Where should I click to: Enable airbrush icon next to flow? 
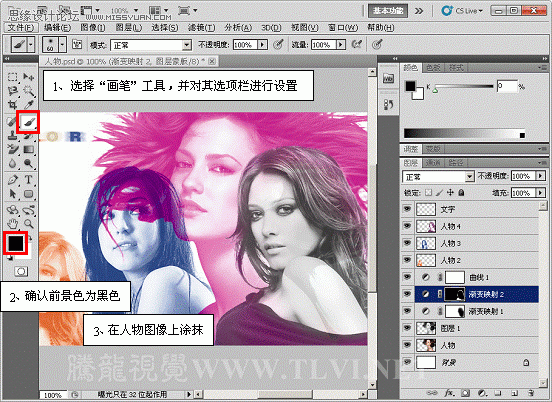tap(357, 44)
